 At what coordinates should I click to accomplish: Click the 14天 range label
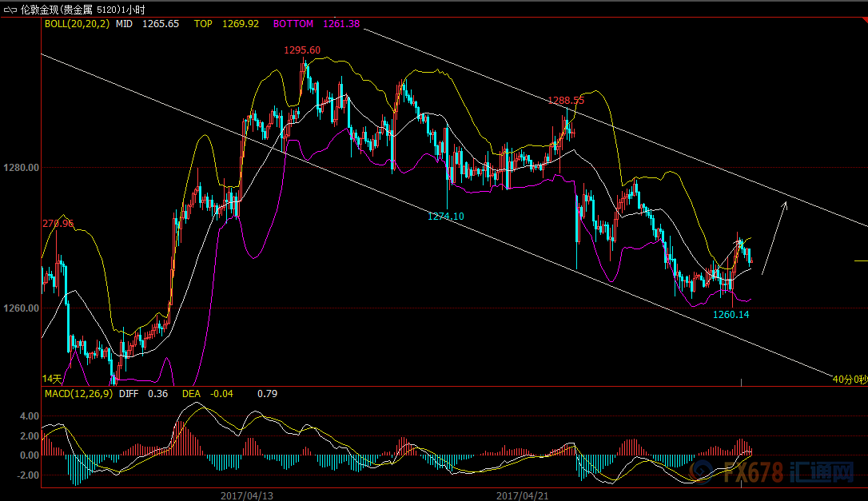52,378
